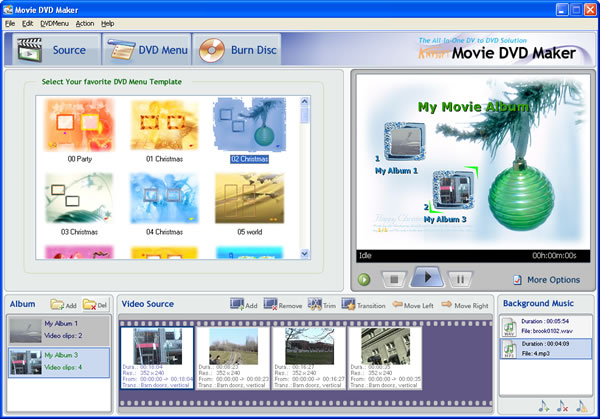Remove the selected video clip
Screen dimensions: 600x419
283,305
